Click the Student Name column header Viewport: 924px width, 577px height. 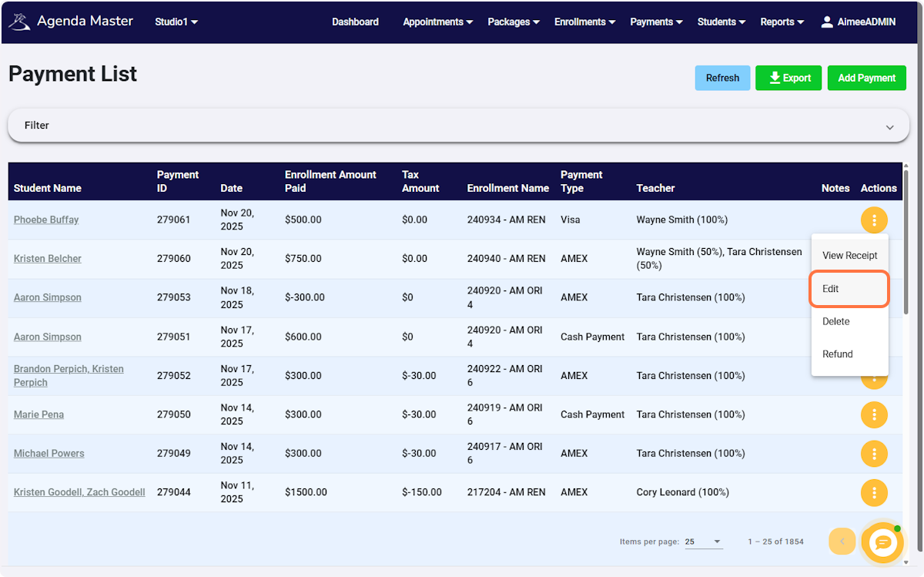46,188
